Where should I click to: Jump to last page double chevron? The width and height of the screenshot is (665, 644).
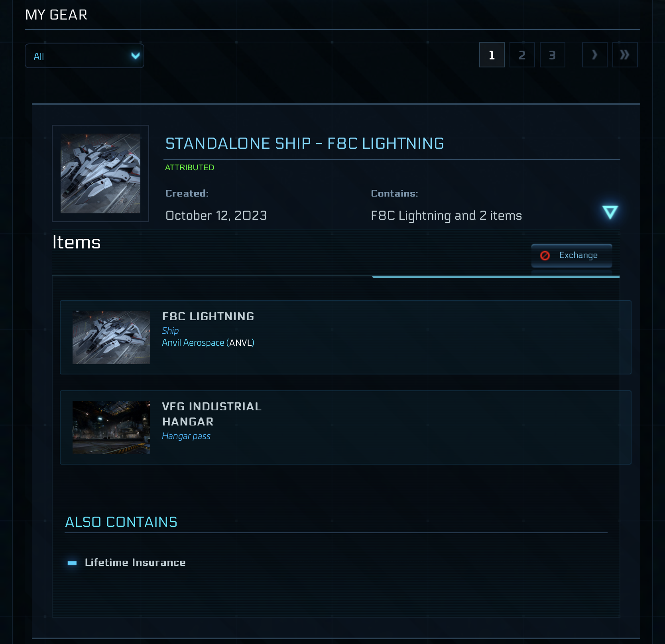coord(625,55)
